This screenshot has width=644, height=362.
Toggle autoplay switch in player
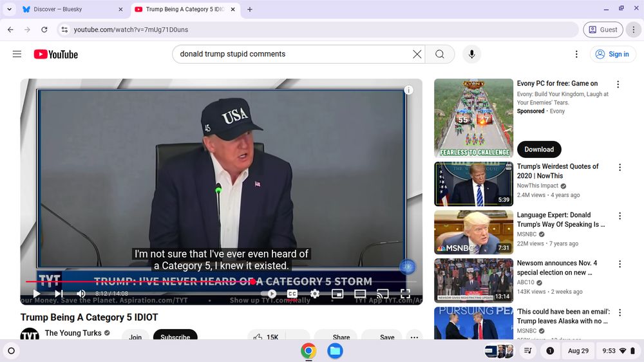[x=269, y=293]
